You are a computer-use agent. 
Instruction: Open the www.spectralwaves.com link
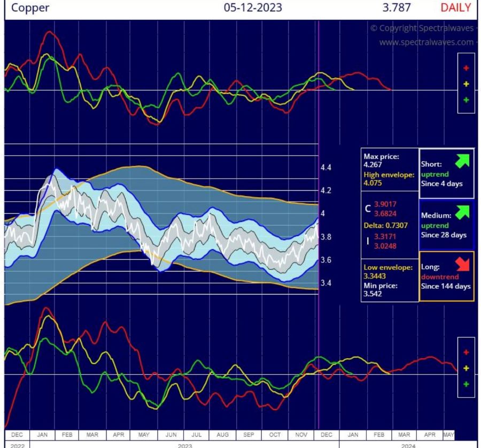(x=426, y=42)
